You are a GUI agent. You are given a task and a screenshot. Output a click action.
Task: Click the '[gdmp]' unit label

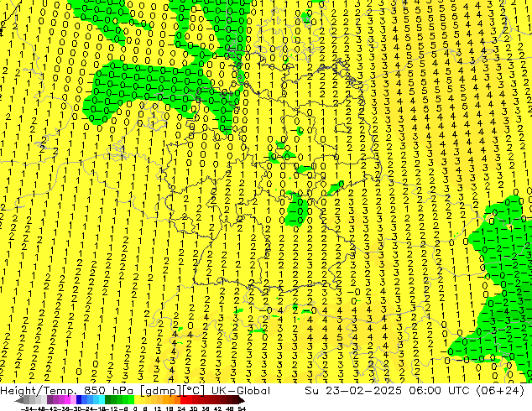[x=161, y=391]
